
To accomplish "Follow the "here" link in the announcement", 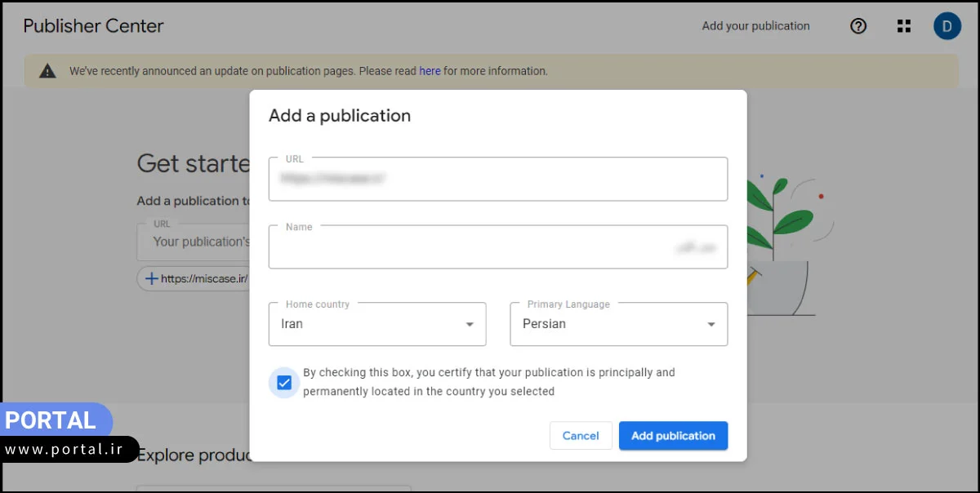I will (430, 71).
